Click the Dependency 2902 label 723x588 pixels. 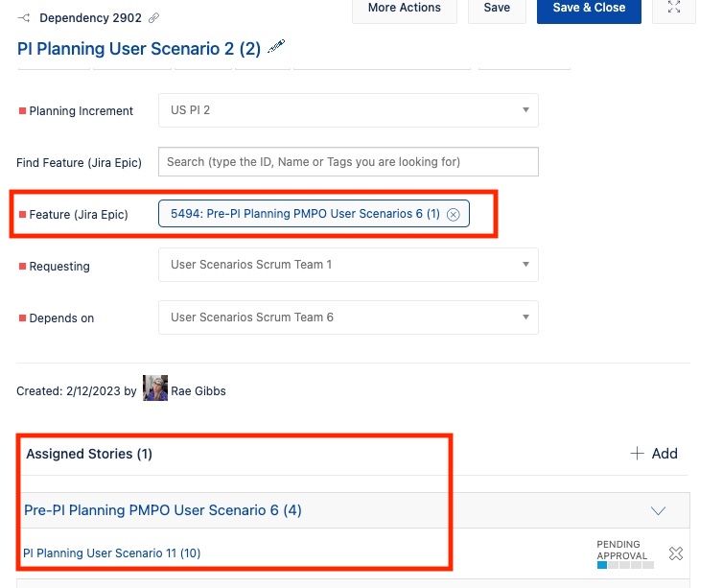pyautogui.click(x=90, y=18)
